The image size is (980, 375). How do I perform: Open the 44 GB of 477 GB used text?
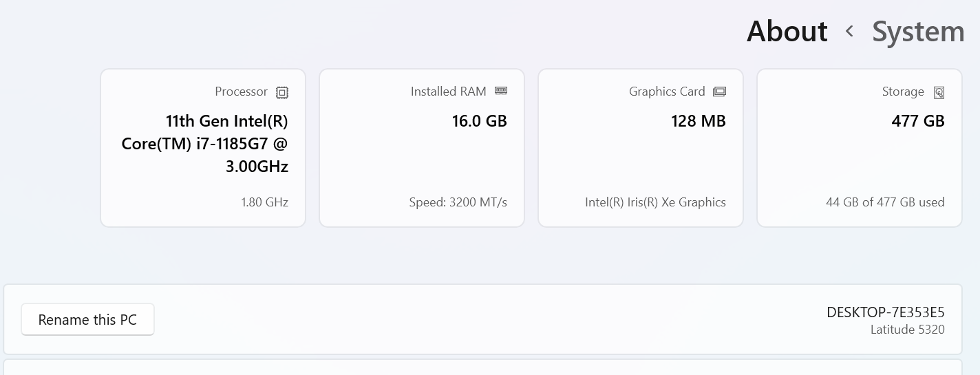tap(885, 202)
